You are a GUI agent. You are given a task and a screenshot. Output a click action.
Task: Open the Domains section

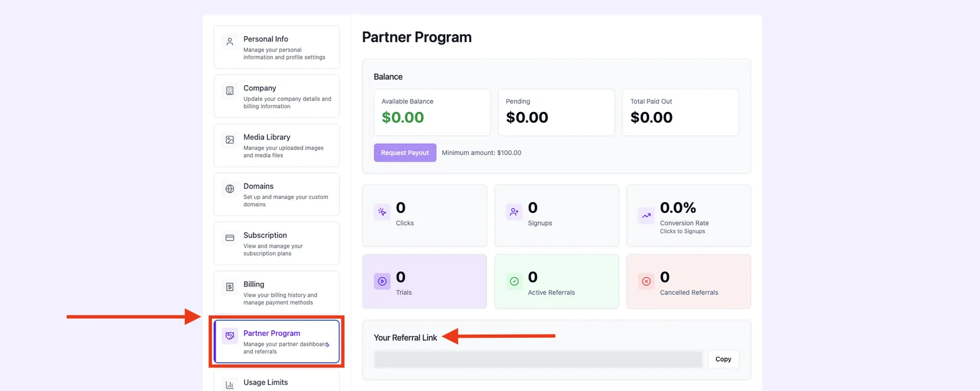[x=276, y=194]
